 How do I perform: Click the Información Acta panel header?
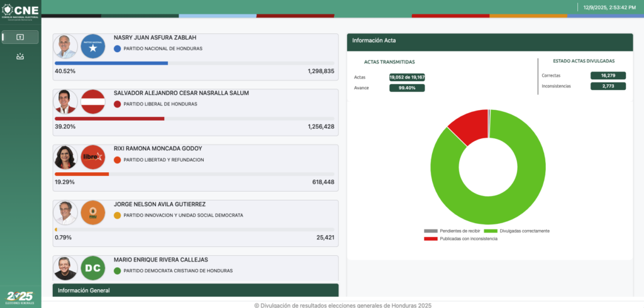[x=489, y=41]
